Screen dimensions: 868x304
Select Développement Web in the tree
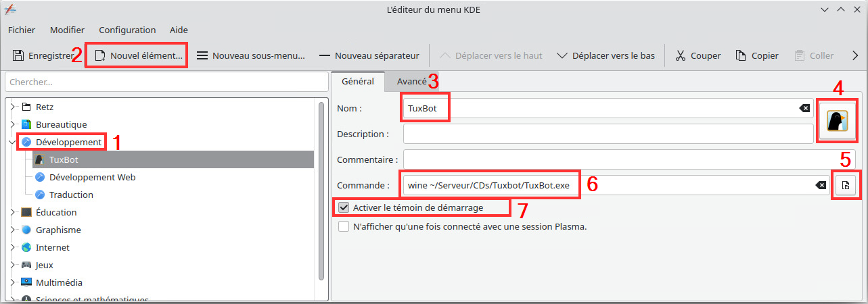click(x=92, y=177)
